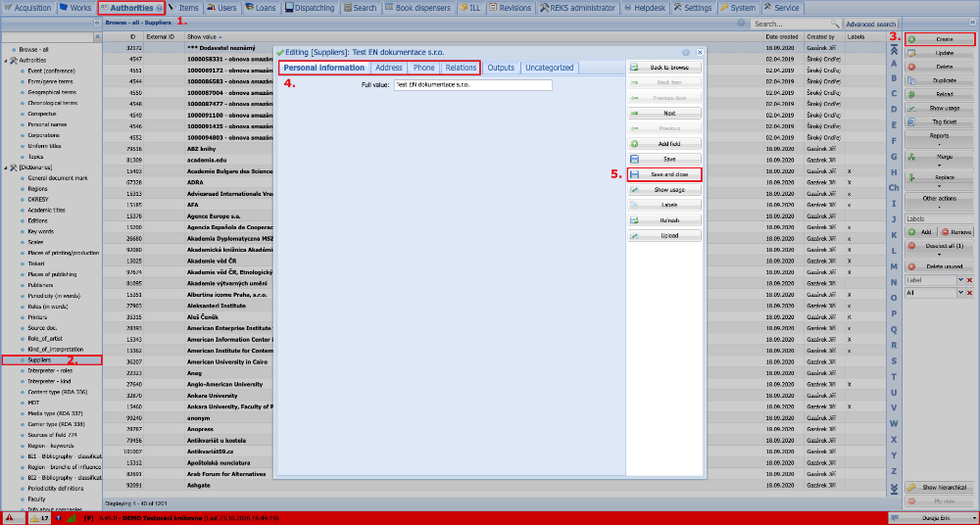
Task: Collapse the right actions panel with arrows
Action: (972, 23)
